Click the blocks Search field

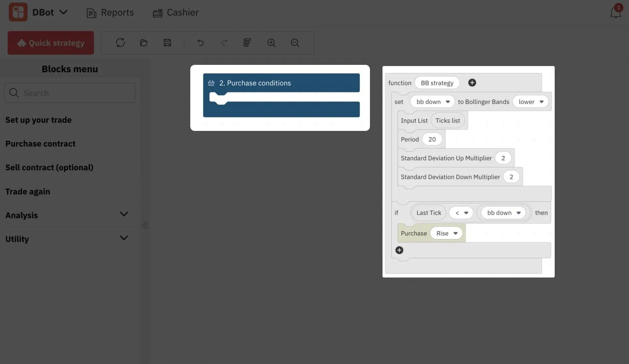[x=70, y=93]
